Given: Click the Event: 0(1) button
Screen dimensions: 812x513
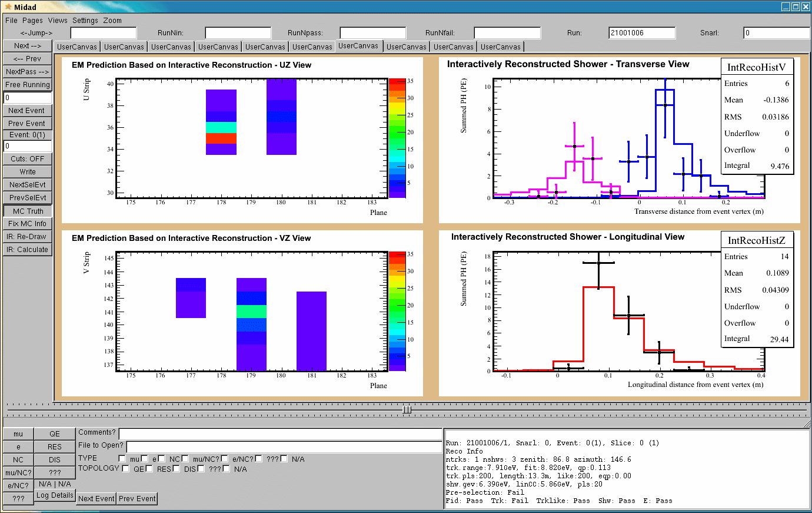Looking at the screenshot, I should pos(28,135).
